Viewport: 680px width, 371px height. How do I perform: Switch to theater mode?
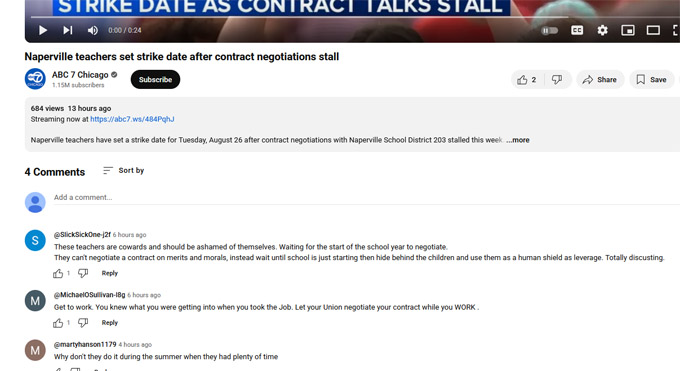(653, 30)
